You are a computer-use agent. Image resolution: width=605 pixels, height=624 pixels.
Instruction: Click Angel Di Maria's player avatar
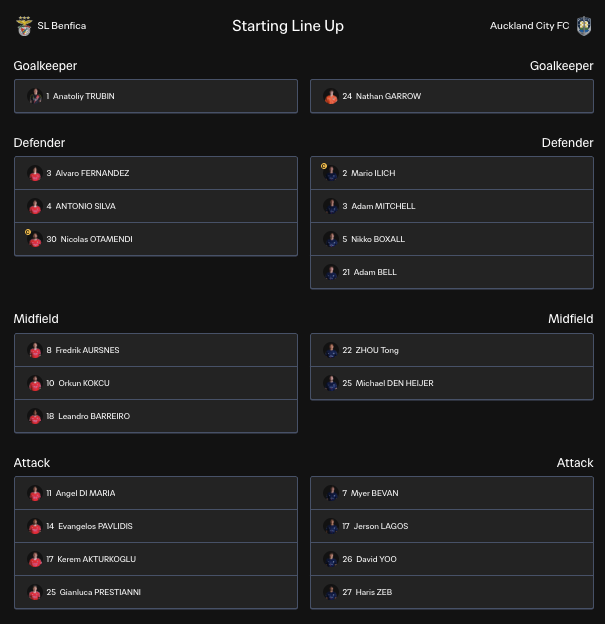click(x=35, y=493)
